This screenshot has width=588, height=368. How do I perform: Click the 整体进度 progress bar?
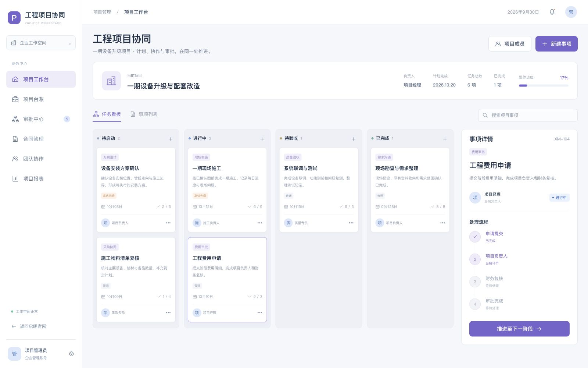(x=544, y=85)
